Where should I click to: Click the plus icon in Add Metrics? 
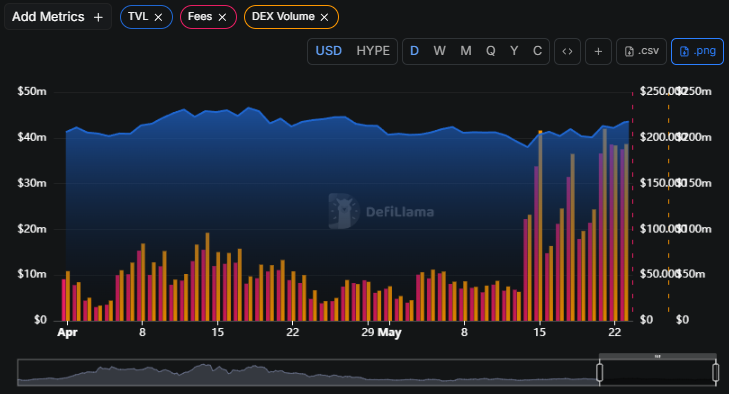click(x=98, y=17)
